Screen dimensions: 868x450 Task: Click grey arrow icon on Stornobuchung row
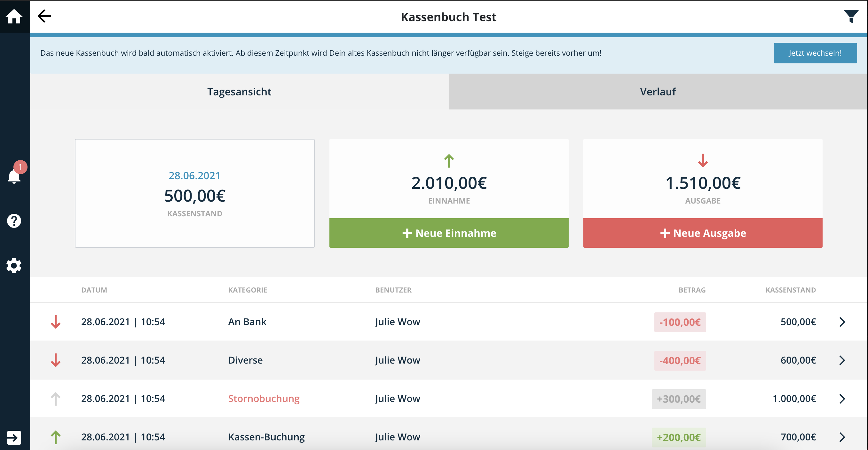tap(56, 399)
